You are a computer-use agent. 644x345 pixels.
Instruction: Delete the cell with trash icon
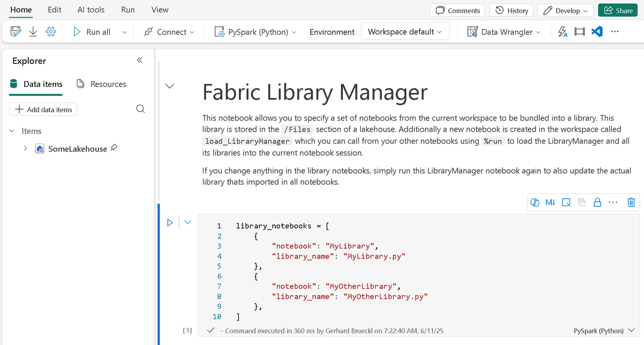[x=631, y=203]
